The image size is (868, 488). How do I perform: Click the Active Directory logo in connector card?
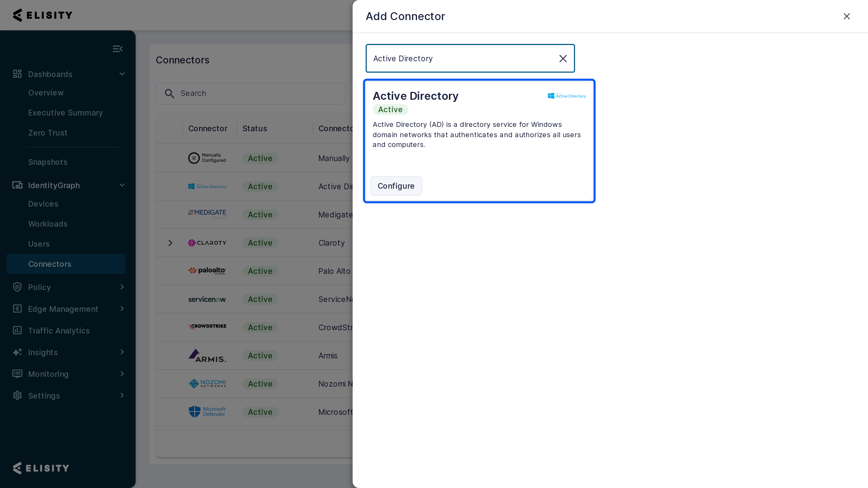click(x=567, y=96)
